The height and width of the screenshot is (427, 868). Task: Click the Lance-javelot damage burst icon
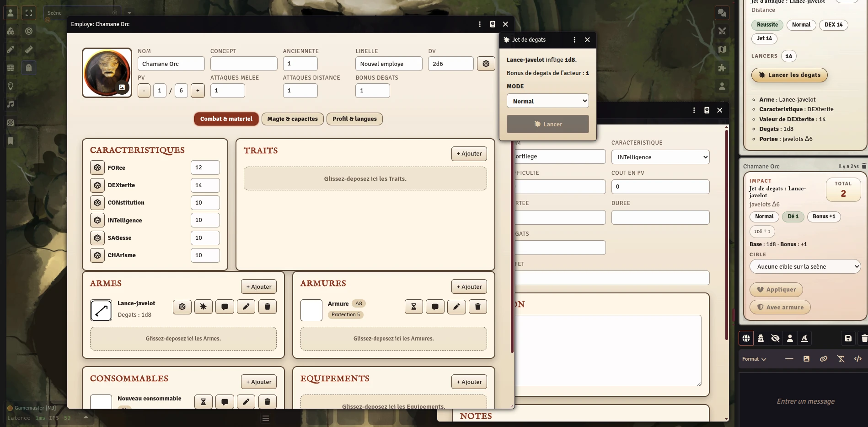[x=203, y=307]
